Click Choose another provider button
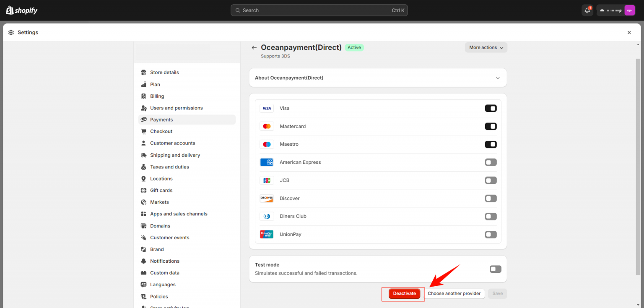Screen dimensions: 644x308 (x=454, y=294)
